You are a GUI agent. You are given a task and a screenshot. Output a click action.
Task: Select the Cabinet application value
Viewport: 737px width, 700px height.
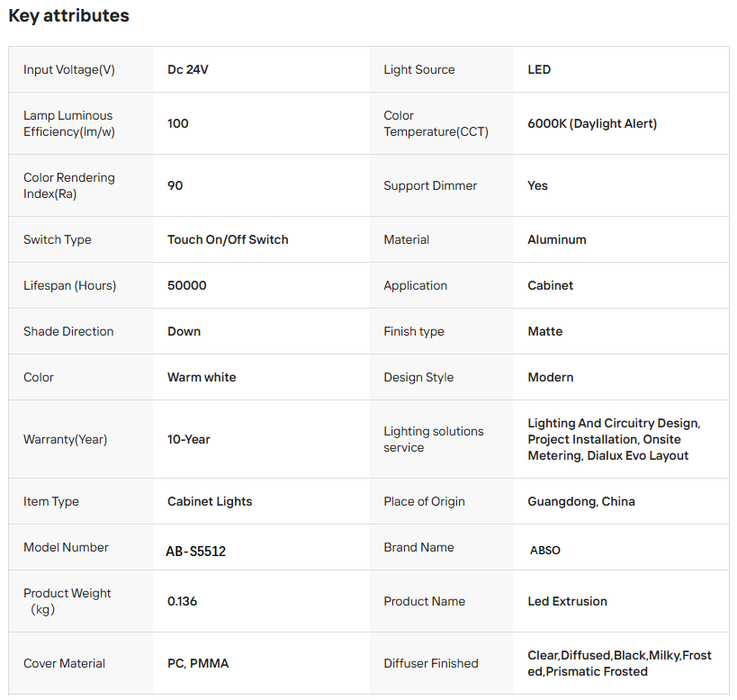(551, 285)
